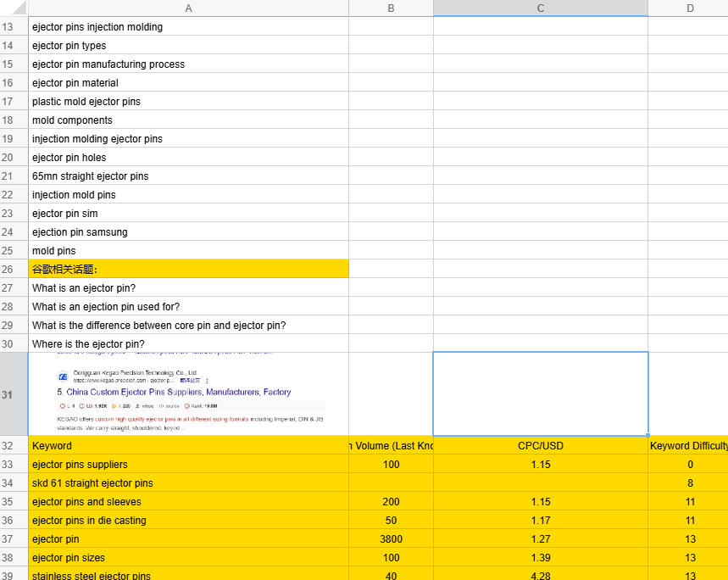The height and width of the screenshot is (580, 728).
Task: Click the Kegao favicon in the embedded image
Action: point(63,376)
